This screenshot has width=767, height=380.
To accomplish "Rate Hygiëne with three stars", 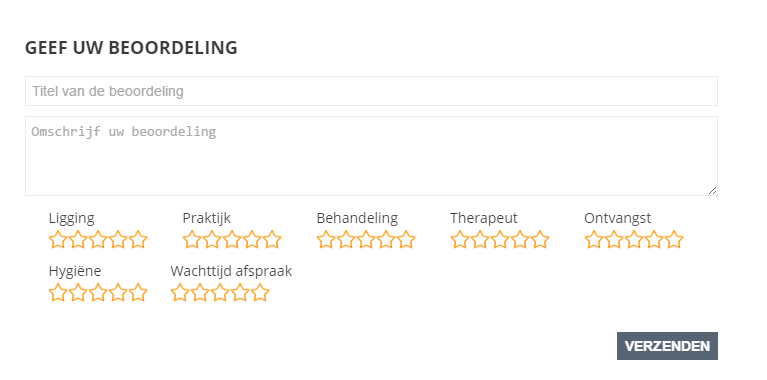I will pyautogui.click(x=98, y=292).
